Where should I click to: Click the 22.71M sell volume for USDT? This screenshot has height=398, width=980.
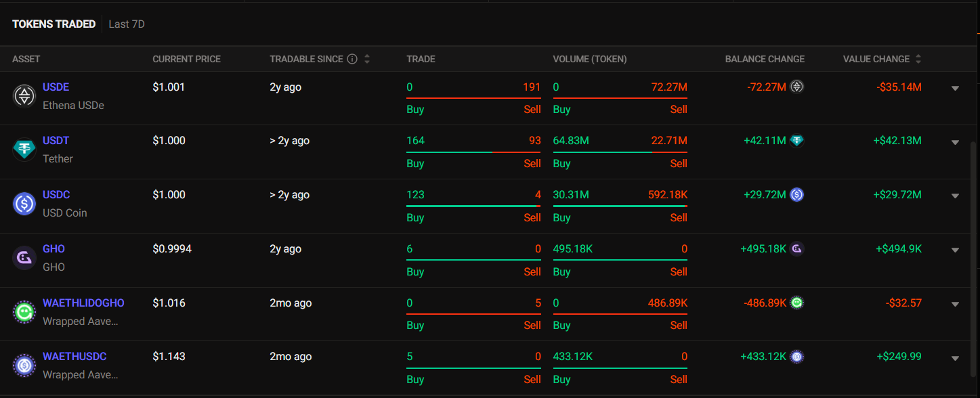pos(669,141)
